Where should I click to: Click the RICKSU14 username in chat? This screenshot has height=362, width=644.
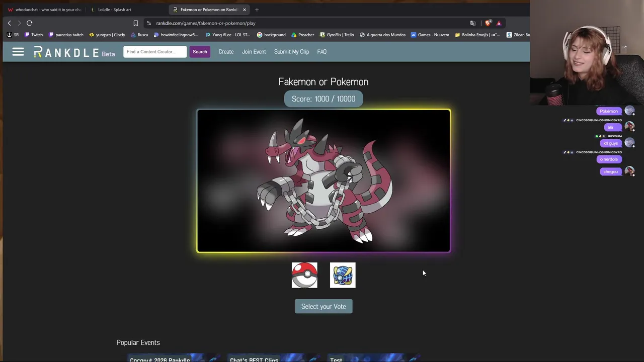point(615,136)
